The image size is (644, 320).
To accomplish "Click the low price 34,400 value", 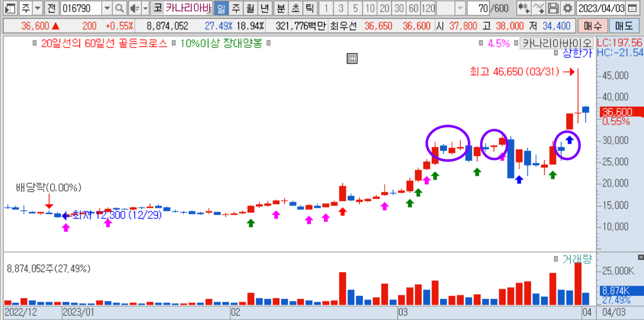I will [x=556, y=26].
